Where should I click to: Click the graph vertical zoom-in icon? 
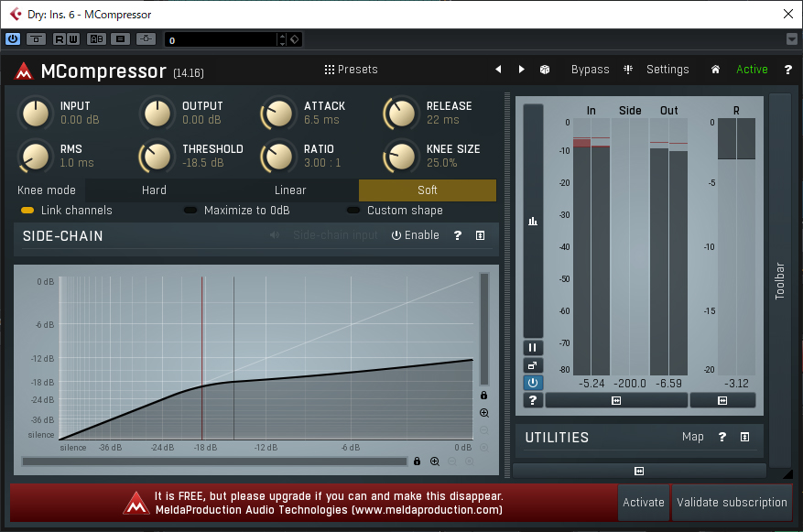484,413
